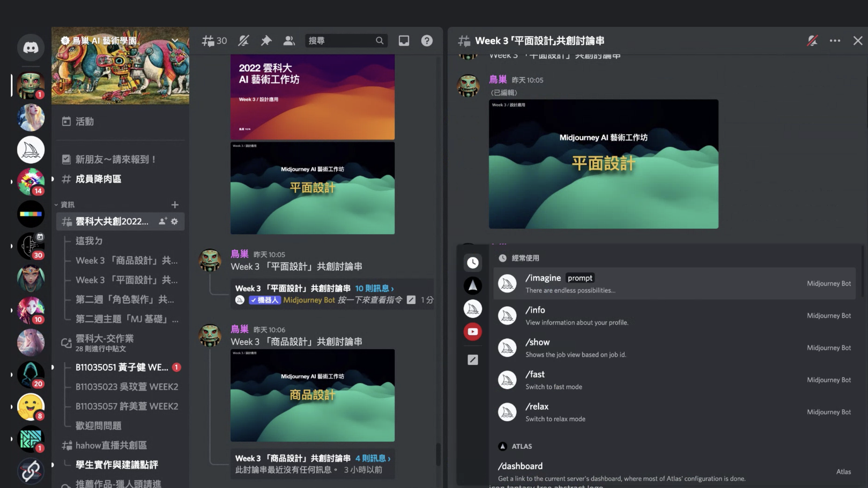
Task: Choose the /relax command
Action: (x=674, y=412)
